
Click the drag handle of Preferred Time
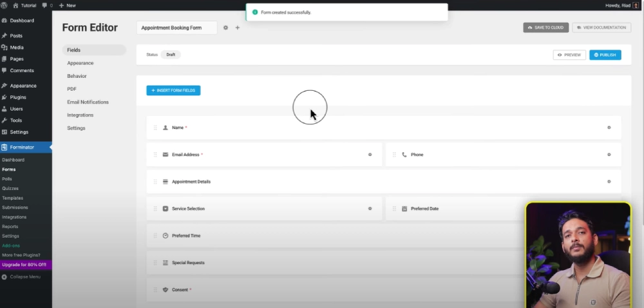155,236
